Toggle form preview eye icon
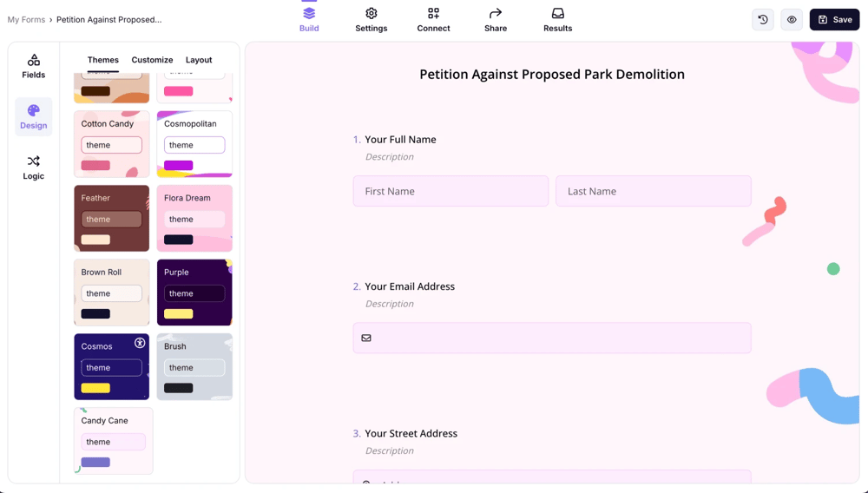 tap(792, 20)
